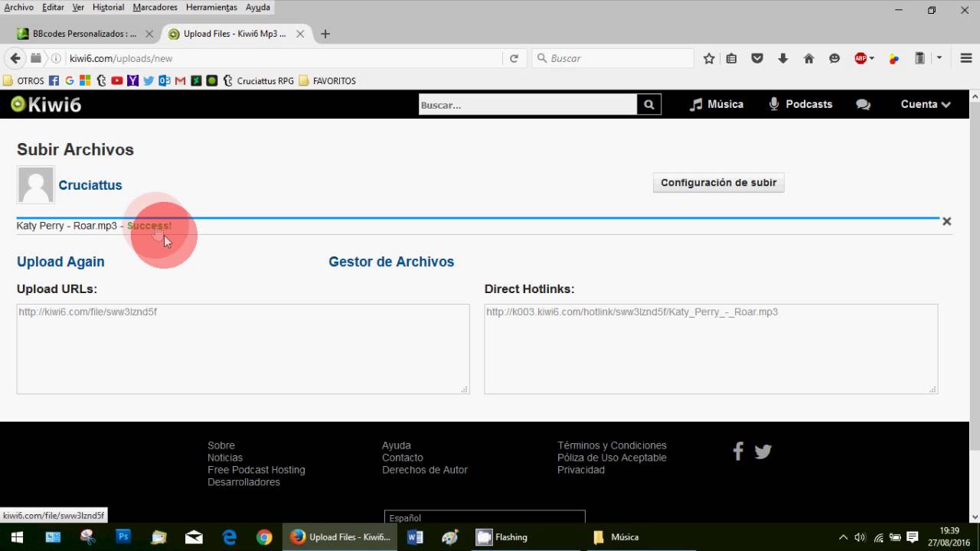The image size is (980, 551).
Task: Open the Windows Start menu
Action: click(17, 537)
